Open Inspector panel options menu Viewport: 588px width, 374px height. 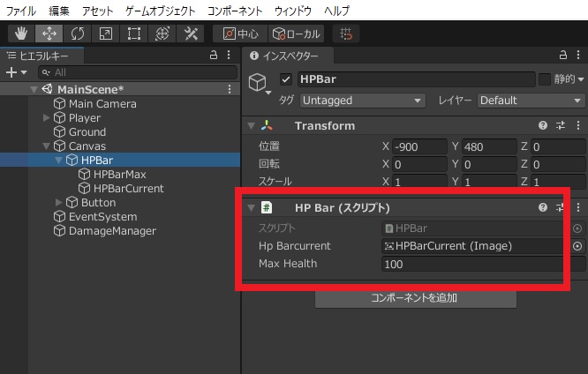pyautogui.click(x=578, y=55)
